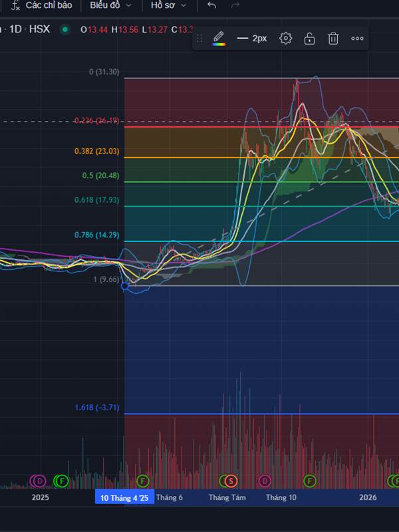Select the 10 Tháng 4 '25 date label

tap(124, 497)
